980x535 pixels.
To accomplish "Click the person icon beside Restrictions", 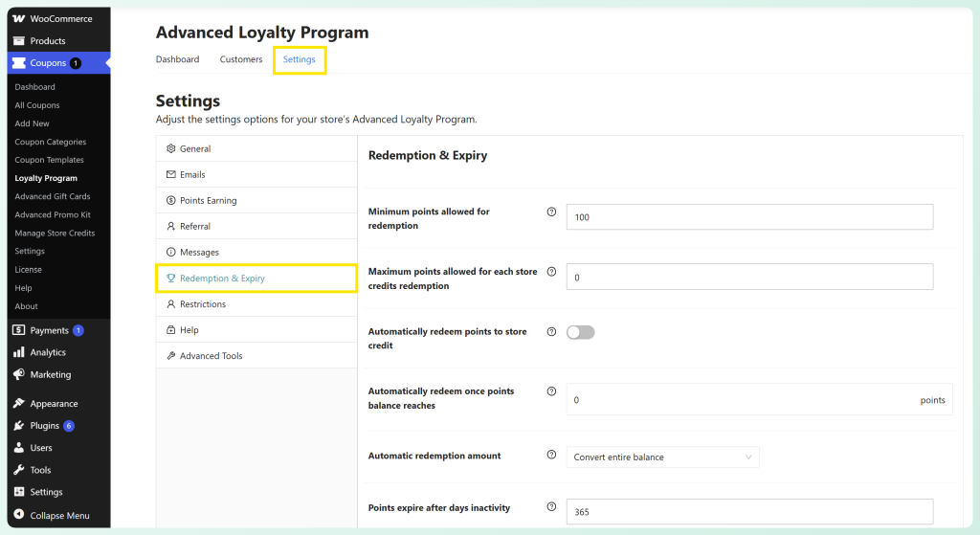I will pyautogui.click(x=170, y=304).
